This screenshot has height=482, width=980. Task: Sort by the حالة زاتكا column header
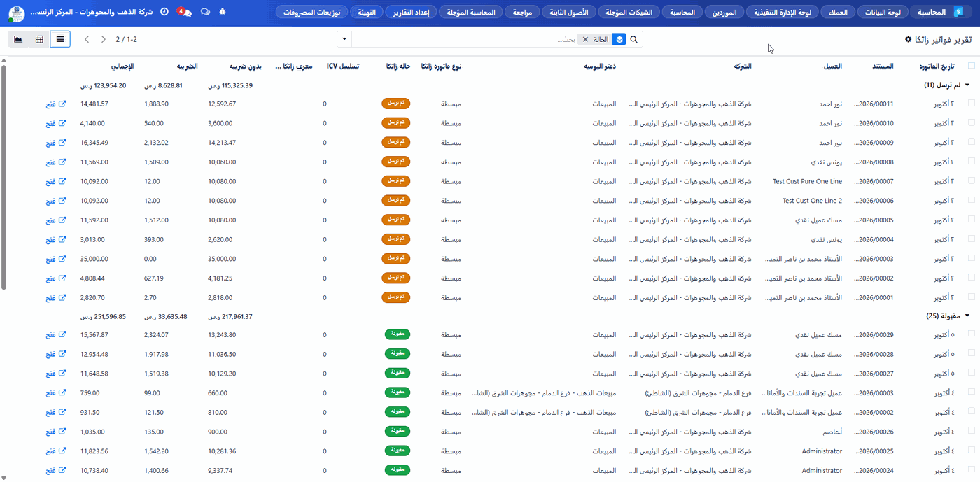pyautogui.click(x=399, y=66)
